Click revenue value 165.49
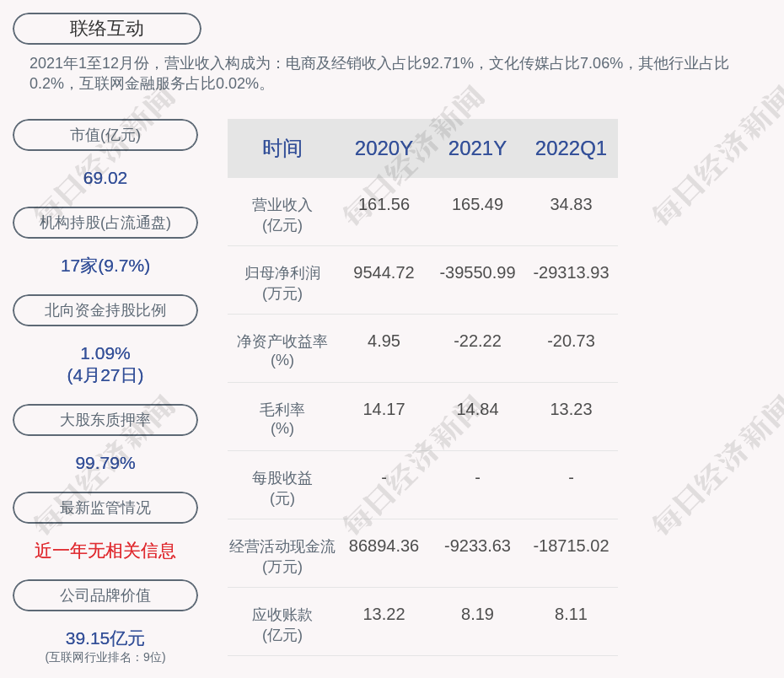This screenshot has width=784, height=678. [x=477, y=205]
